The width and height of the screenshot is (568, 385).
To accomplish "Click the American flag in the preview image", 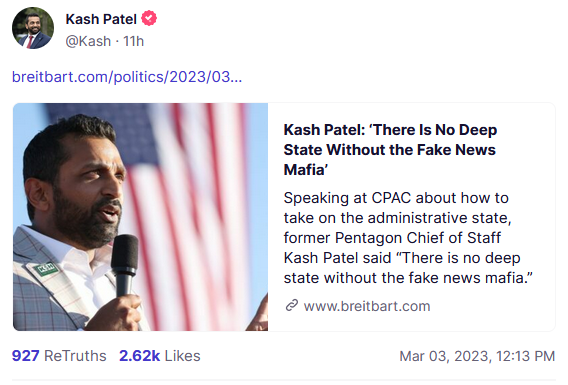I will [x=196, y=203].
